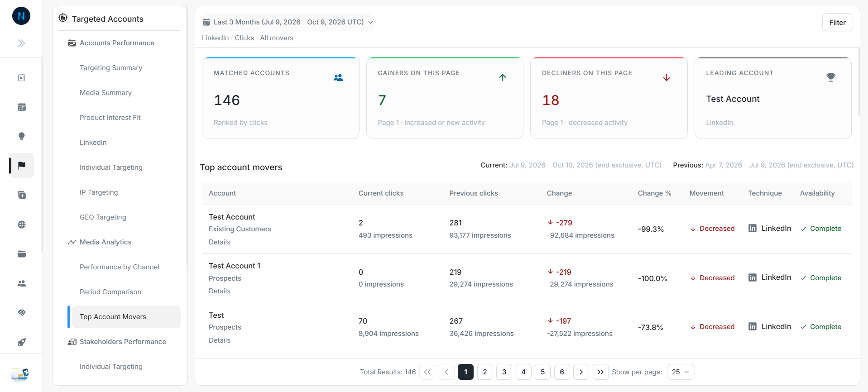Collapse the Stakeholders Performance section
Image resolution: width=868 pixels, height=392 pixels.
[x=123, y=342]
